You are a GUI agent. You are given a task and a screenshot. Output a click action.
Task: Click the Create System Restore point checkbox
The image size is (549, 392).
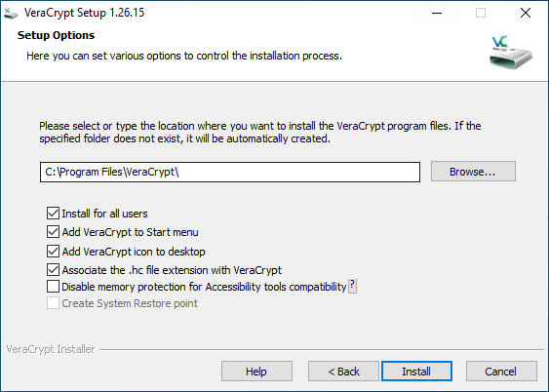click(x=53, y=303)
